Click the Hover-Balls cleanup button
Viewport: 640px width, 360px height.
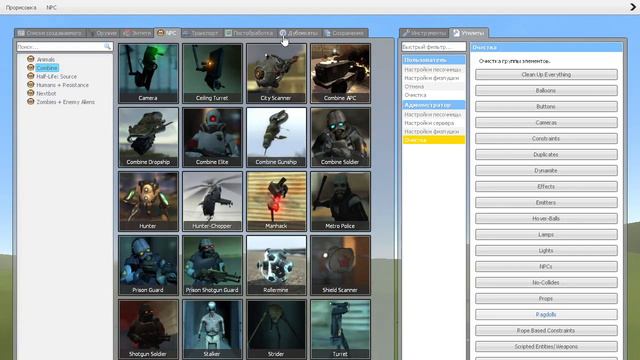click(x=546, y=219)
